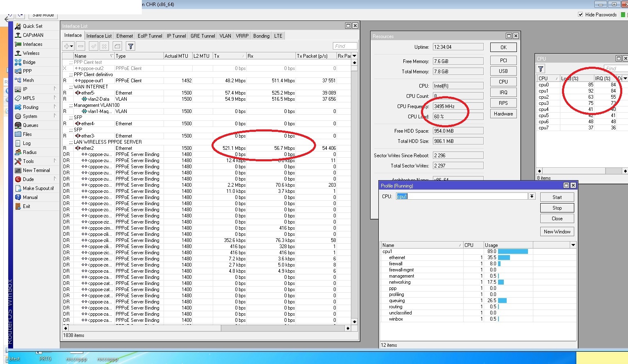Click Stop in the Profile window
The image size is (628, 364).
click(x=557, y=208)
